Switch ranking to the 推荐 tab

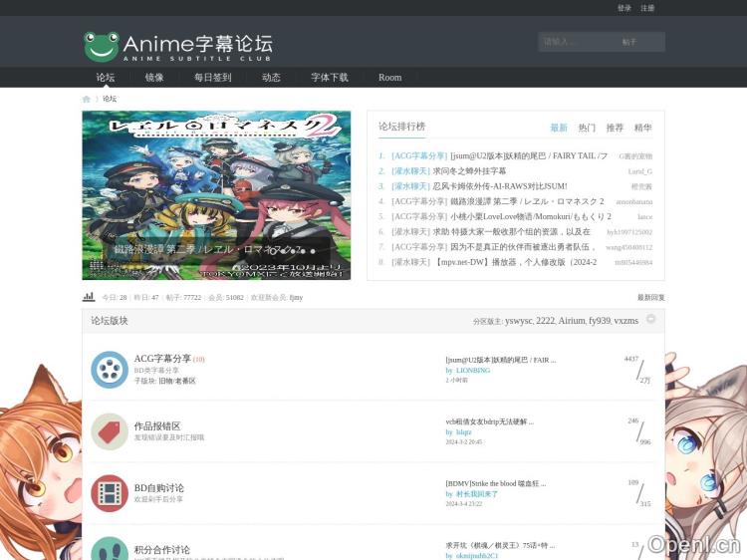click(615, 128)
